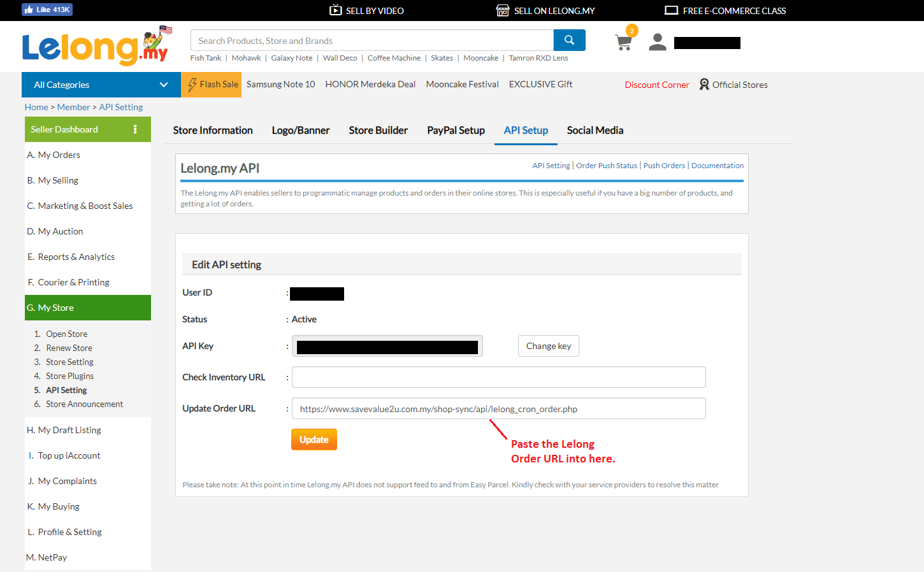Viewport: 924px width, 572px height.
Task: Click the user account profile icon
Action: (657, 42)
